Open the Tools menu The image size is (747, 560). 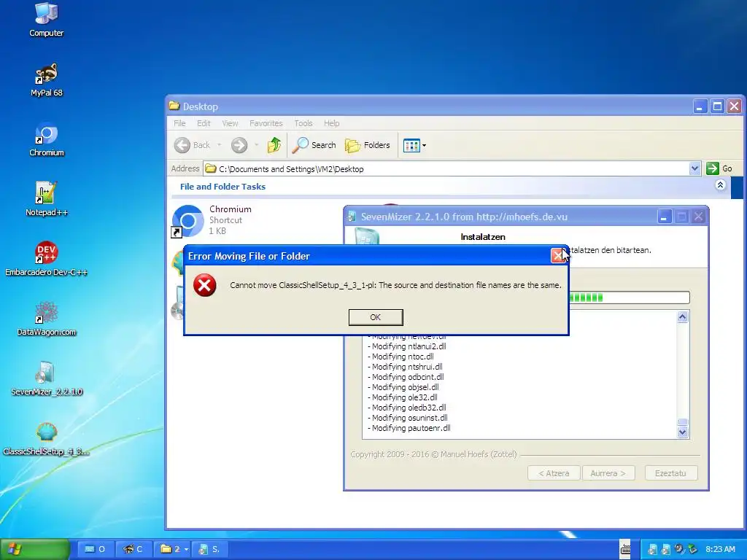[x=303, y=123]
